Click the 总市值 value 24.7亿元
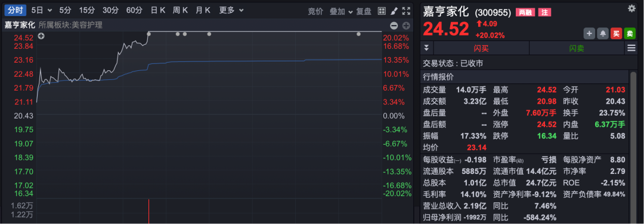Viewport: 644px width, 224px height. pos(541,182)
